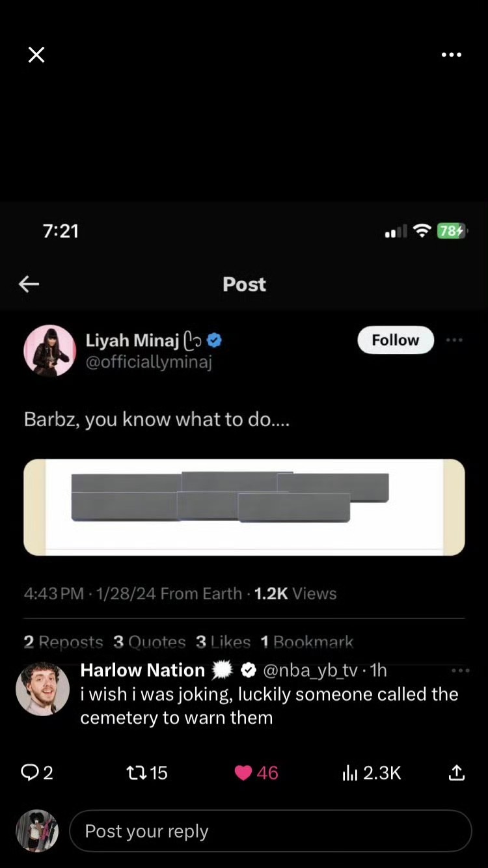This screenshot has height=868, width=488.
Task: Tap the back arrow on Post
Action: pyautogui.click(x=29, y=284)
